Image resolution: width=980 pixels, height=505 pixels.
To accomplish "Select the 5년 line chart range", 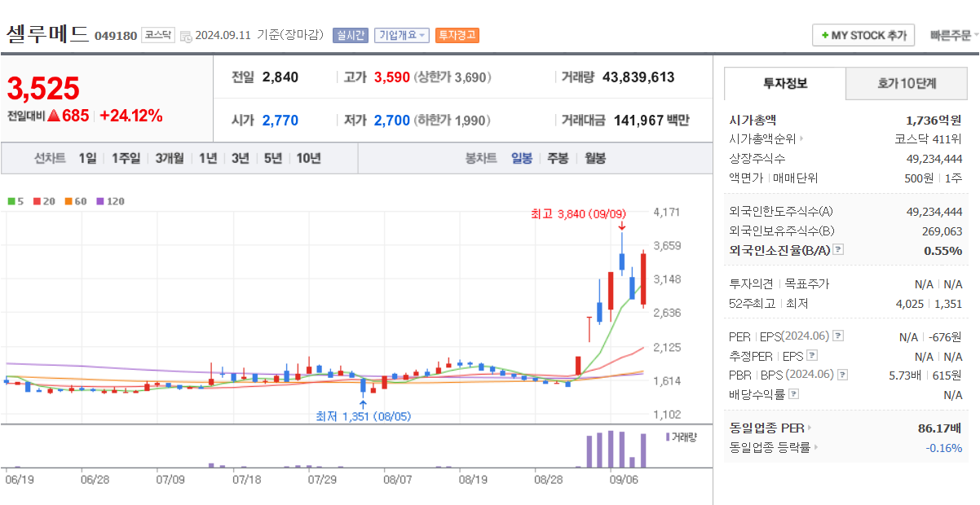I will pos(272,158).
